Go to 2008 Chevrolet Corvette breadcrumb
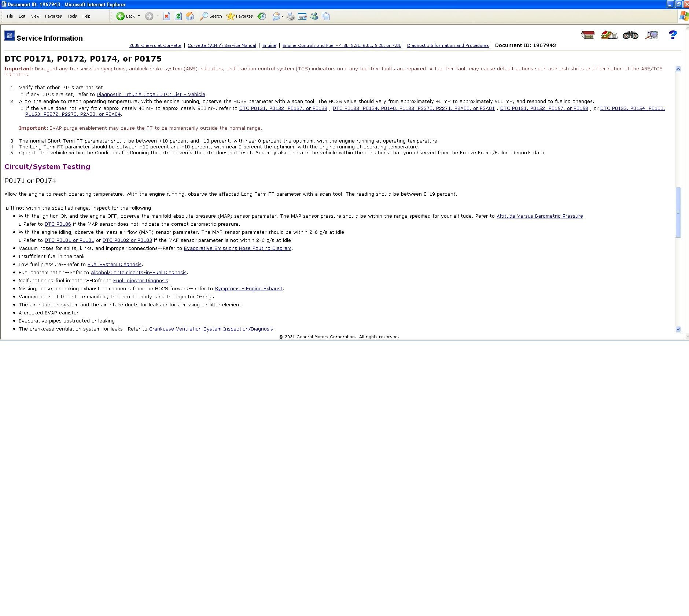The image size is (689, 616). pyautogui.click(x=155, y=45)
